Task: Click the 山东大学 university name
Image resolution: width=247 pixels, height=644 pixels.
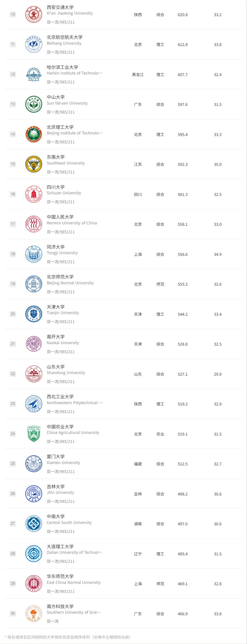Action: click(x=56, y=367)
